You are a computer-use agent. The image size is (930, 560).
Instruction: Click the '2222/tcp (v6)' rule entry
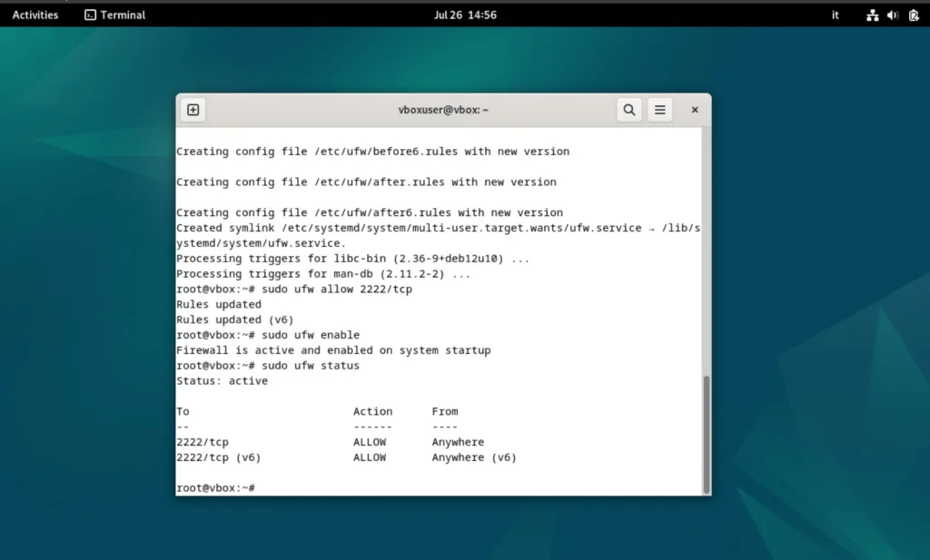(218, 457)
